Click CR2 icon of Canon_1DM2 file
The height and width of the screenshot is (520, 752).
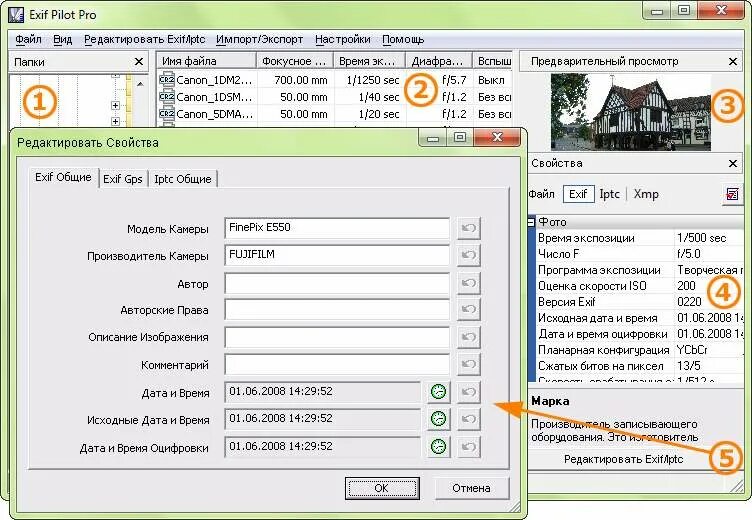pyautogui.click(x=166, y=80)
